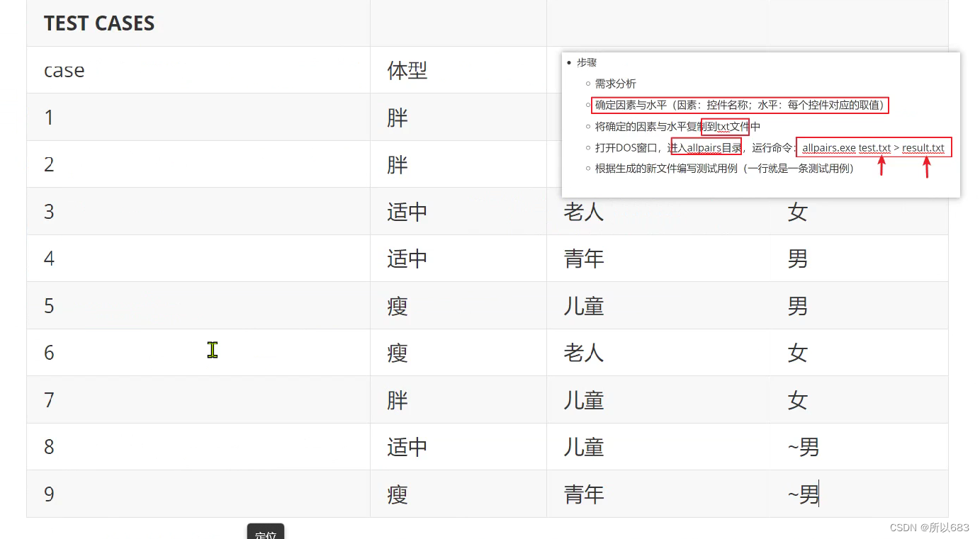Click the "TEST CASES" table header cell

[198, 23]
